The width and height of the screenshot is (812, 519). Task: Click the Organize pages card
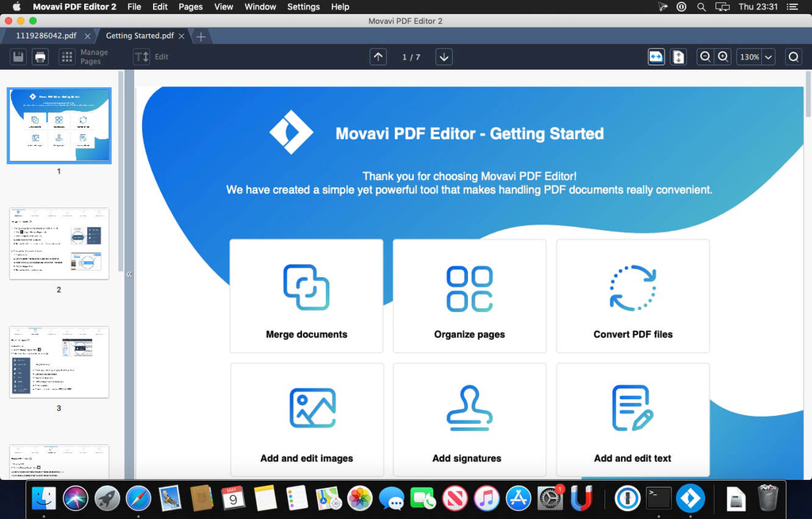pos(469,296)
